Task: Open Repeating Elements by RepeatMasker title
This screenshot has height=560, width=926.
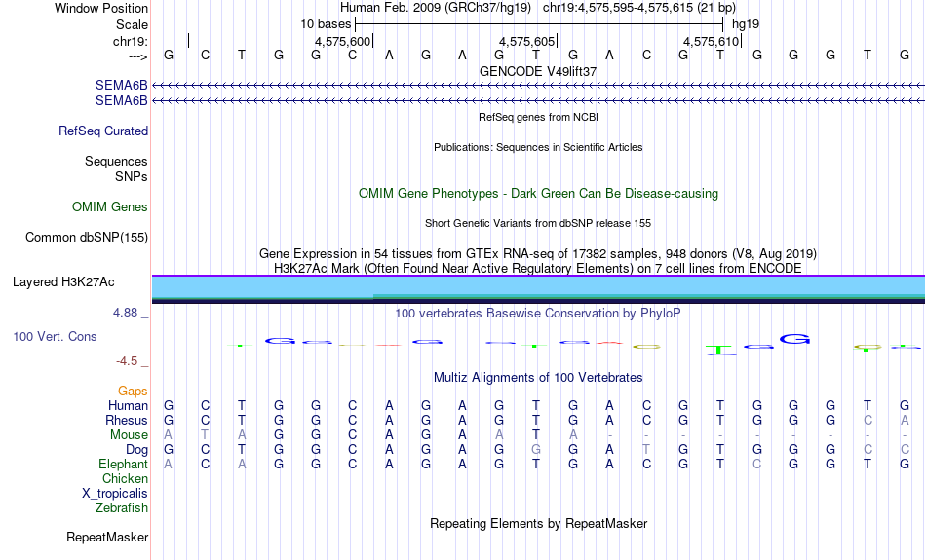Action: [538, 523]
